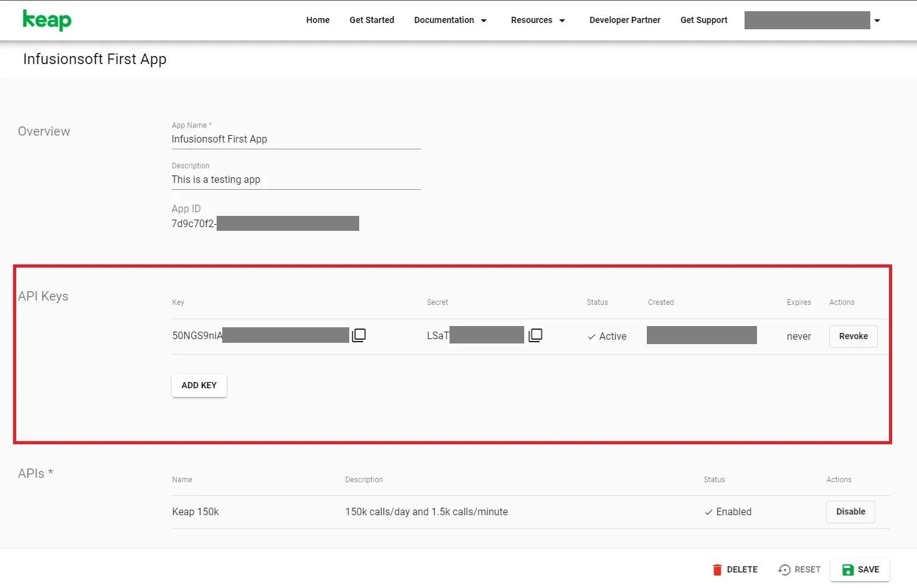Expand the Documentation dropdown arrow
This screenshot has height=588, width=917.
coord(484,21)
